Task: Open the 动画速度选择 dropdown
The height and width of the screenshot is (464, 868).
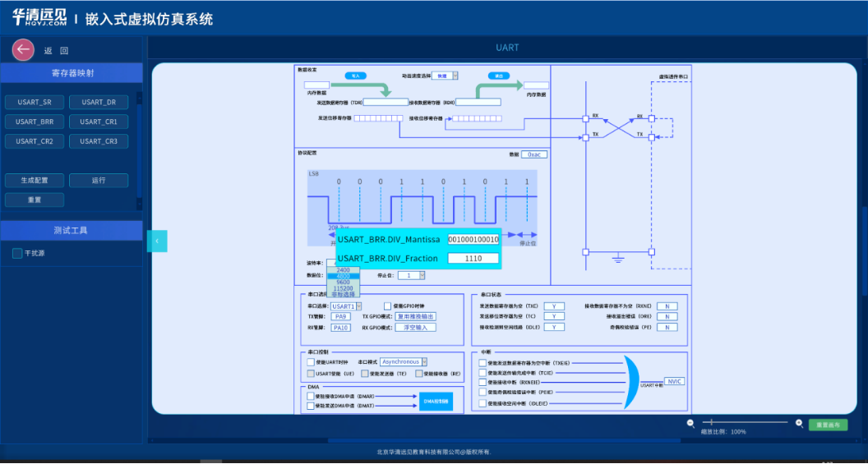Action: 445,76
